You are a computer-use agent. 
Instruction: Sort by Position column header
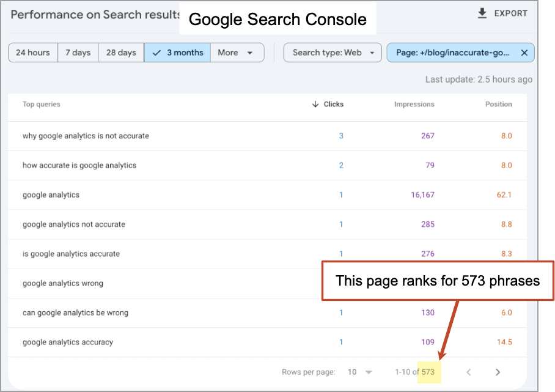(x=498, y=104)
